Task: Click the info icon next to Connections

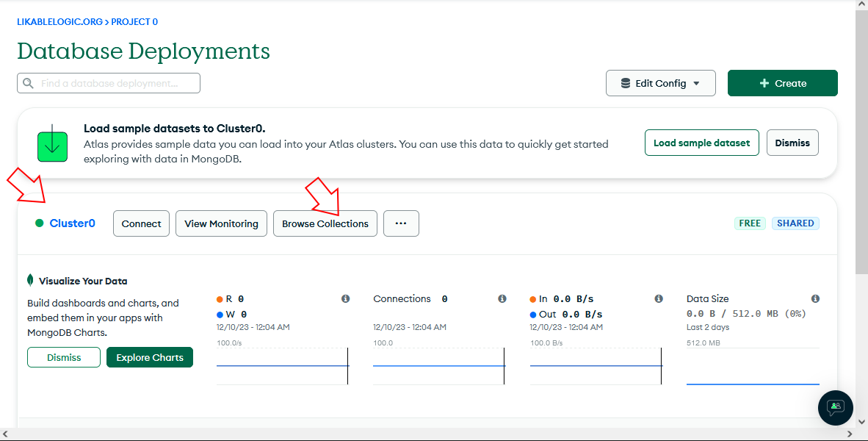Action: pyautogui.click(x=502, y=299)
